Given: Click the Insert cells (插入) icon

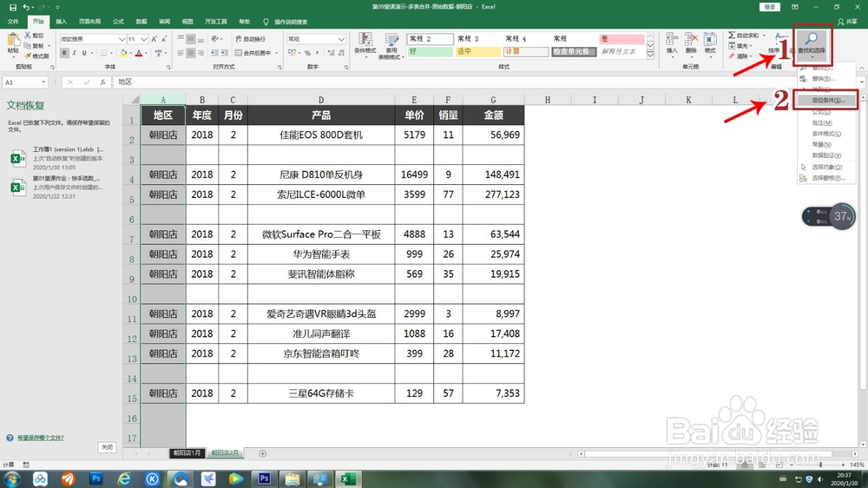Looking at the screenshot, I should coord(672,39).
